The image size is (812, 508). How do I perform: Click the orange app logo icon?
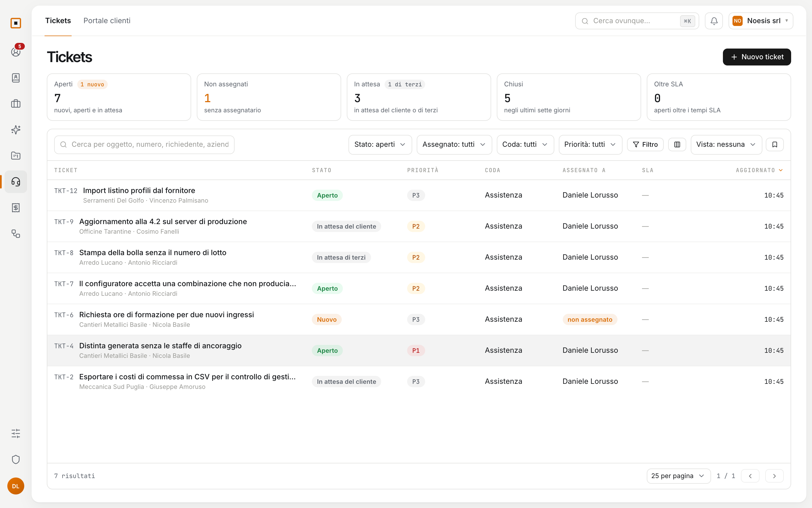tap(16, 23)
